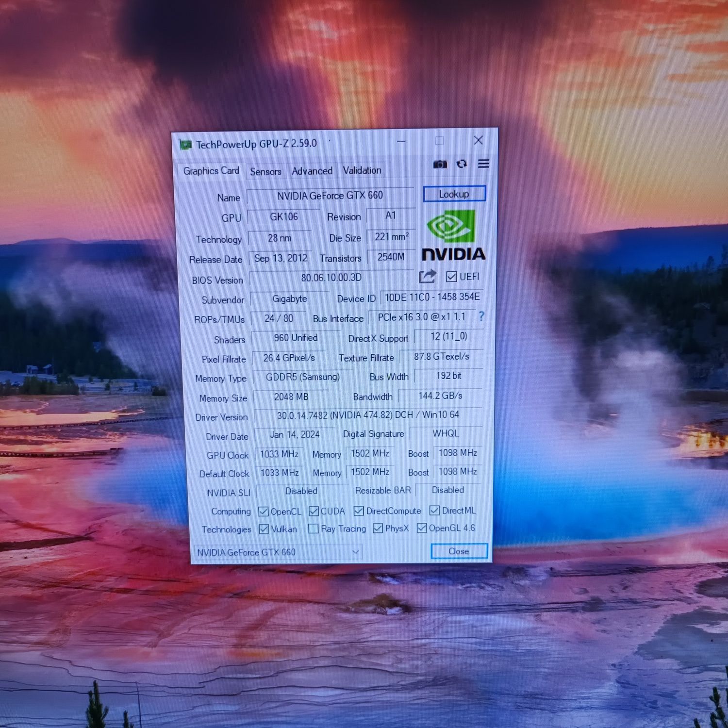The height and width of the screenshot is (728, 728).
Task: Click the Memory Size value 2048 MB
Action: click(291, 397)
